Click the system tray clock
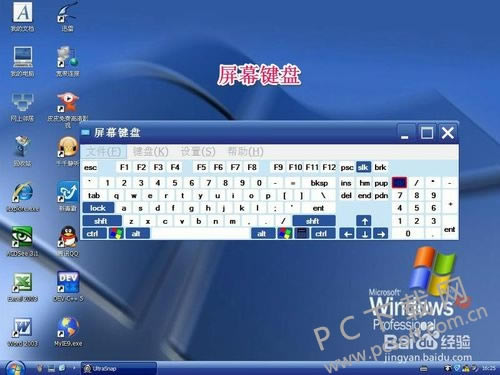The width and height of the screenshot is (500, 375). pos(488,368)
